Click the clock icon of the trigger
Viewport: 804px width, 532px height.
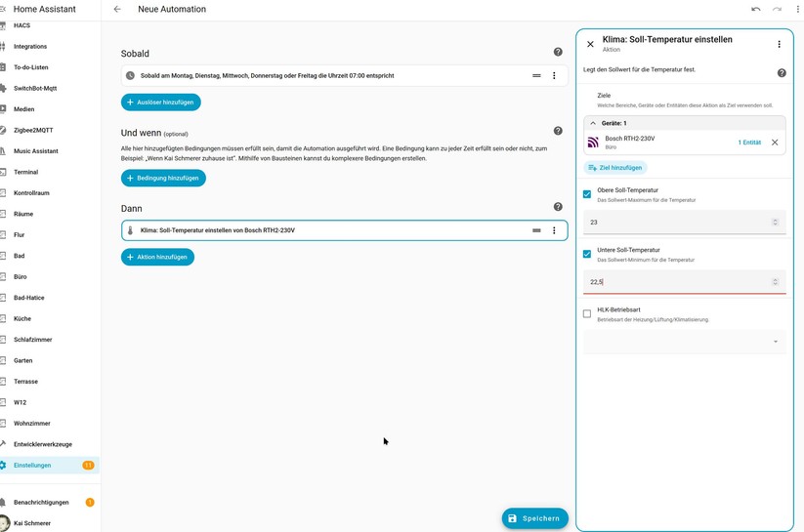130,75
